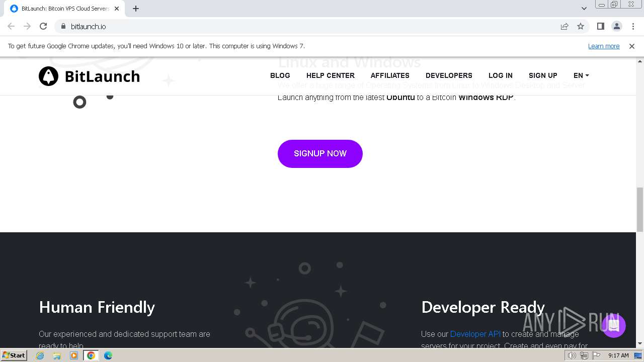
Task: Open Microsoft Edge from taskbar
Action: [108, 355]
